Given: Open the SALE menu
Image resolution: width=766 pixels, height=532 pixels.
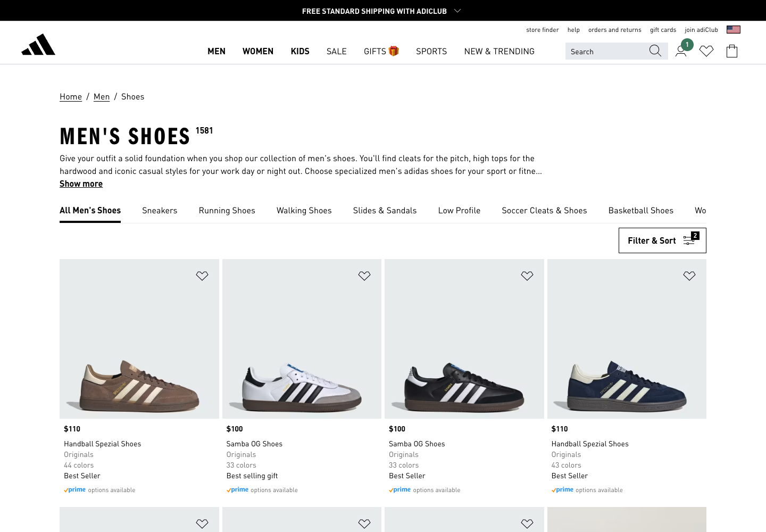Looking at the screenshot, I should (x=337, y=51).
